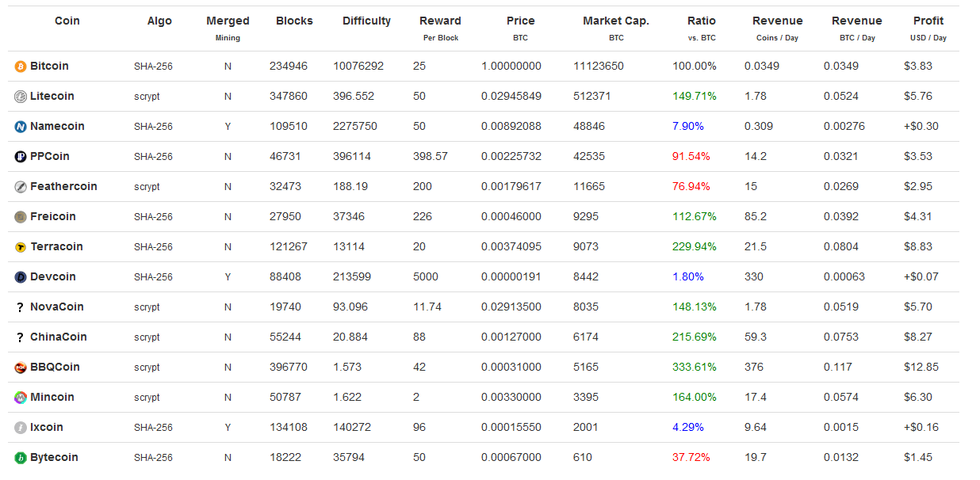
Task: Click the PPCoin logo icon
Action: tap(21, 157)
